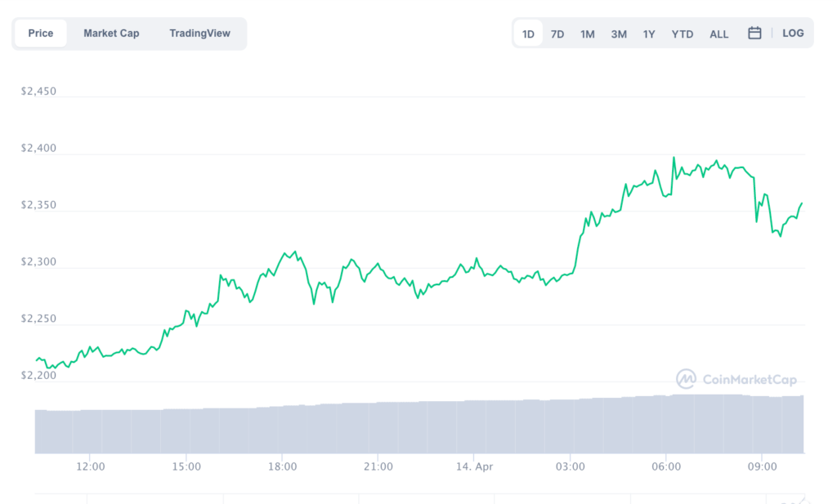
Task: Open the calendar date range picker
Action: [754, 33]
